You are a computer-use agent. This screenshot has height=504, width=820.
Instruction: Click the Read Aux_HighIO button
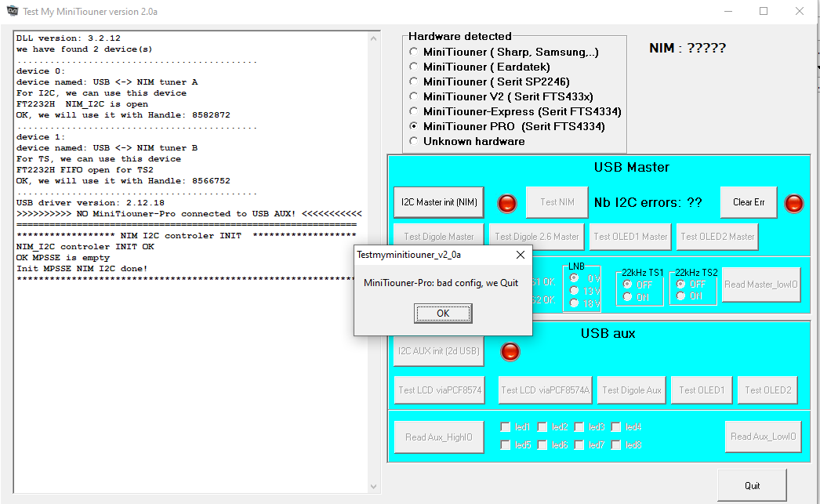coord(439,437)
